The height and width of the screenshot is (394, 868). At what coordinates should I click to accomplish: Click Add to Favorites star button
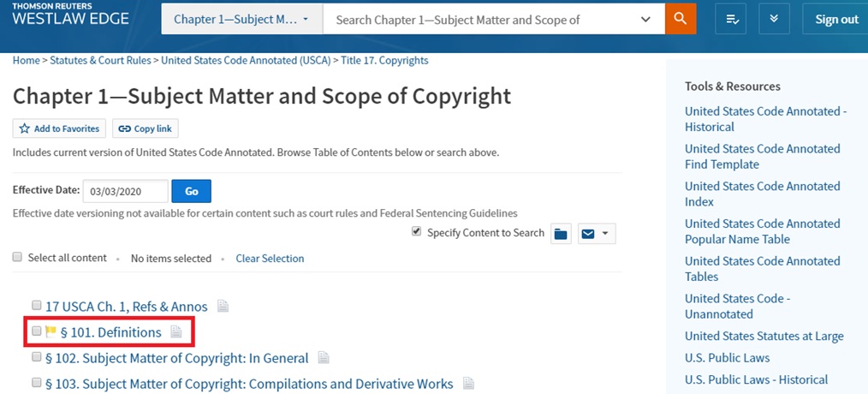pos(59,128)
